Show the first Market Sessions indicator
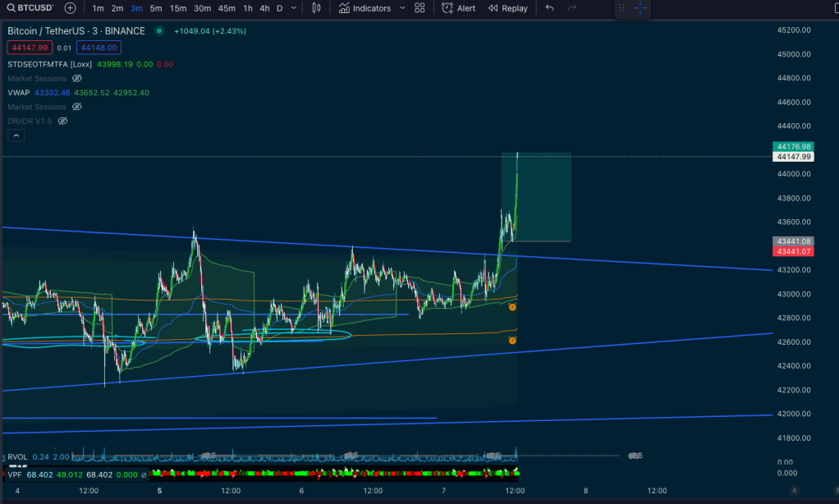 pyautogui.click(x=77, y=79)
